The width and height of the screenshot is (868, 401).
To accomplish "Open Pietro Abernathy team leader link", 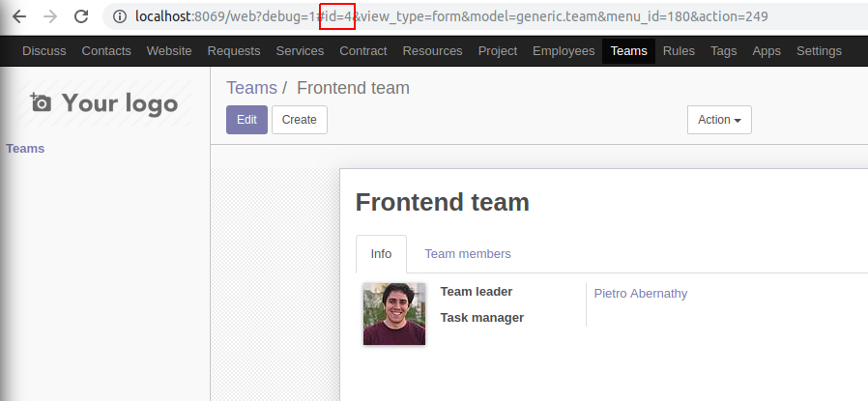I will coord(641,293).
